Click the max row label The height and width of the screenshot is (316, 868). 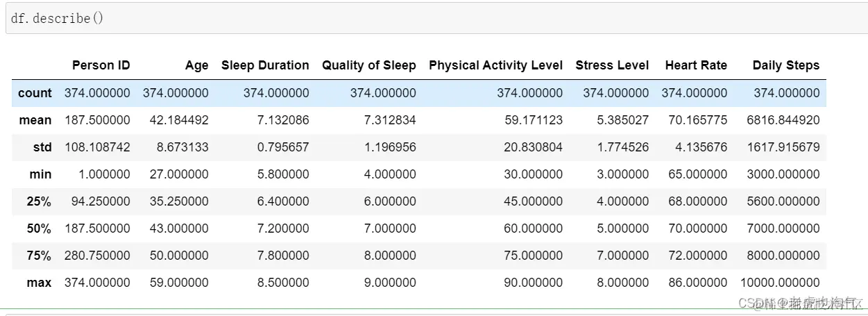pos(40,283)
